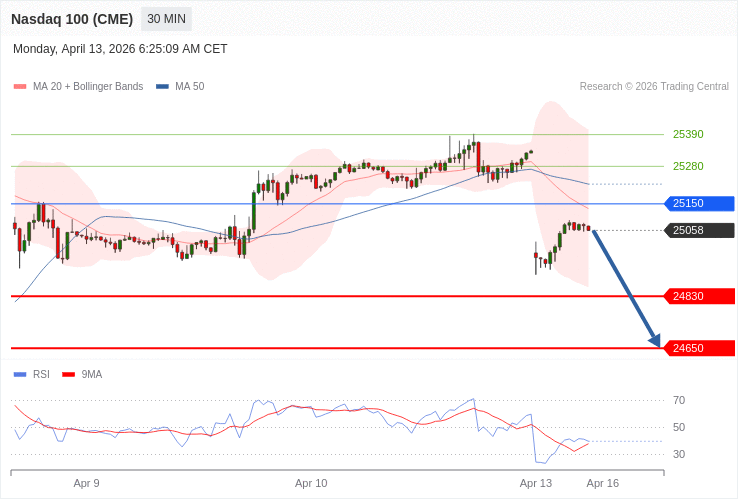738x500 pixels.
Task: Click Research © 2026 Trading Central credit
Action: [x=654, y=87]
